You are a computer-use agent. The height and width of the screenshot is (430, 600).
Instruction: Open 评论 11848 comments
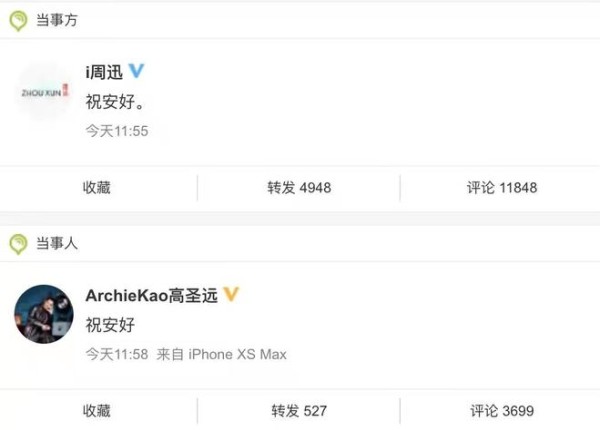tap(502, 187)
